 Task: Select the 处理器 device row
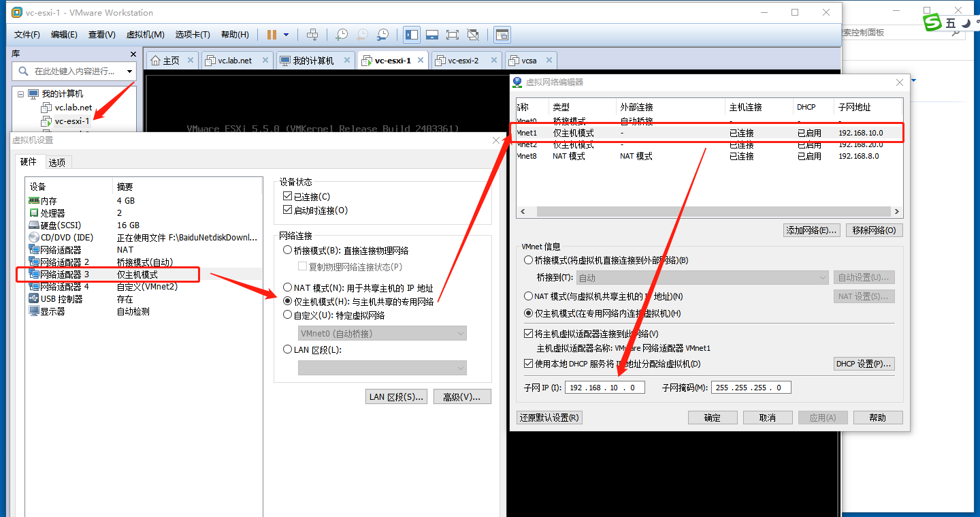(143, 213)
